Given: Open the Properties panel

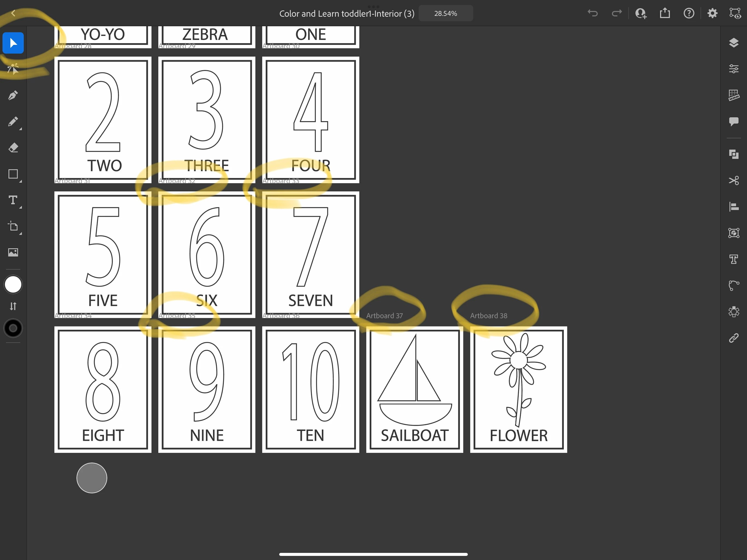Looking at the screenshot, I should pyautogui.click(x=734, y=69).
